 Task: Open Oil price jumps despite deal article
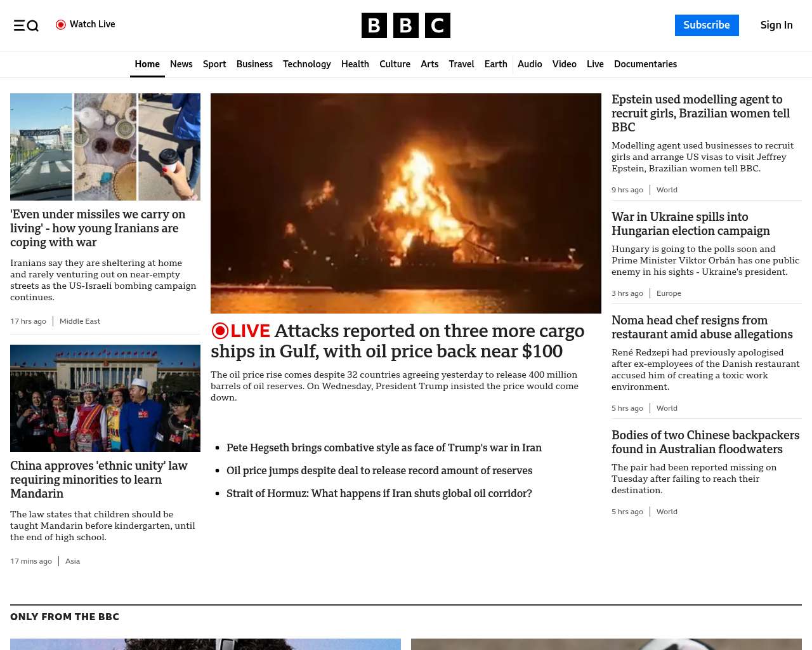(x=379, y=470)
